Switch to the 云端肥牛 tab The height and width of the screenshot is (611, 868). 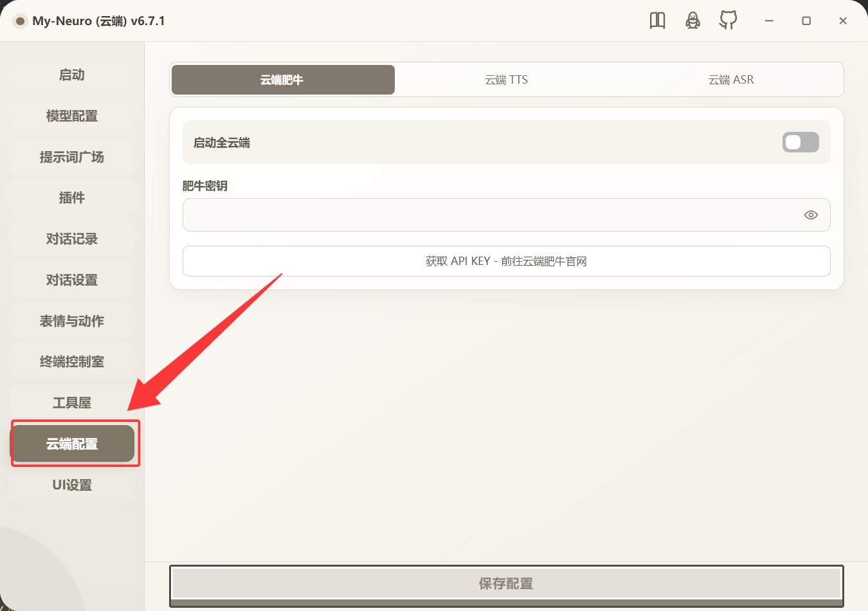283,80
